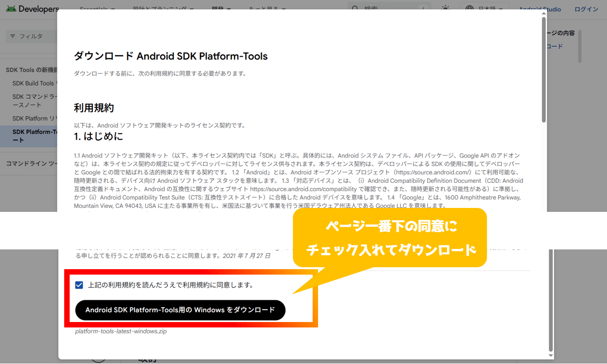
Task: Click the filter icon beside フィルタ
Action: [12, 37]
